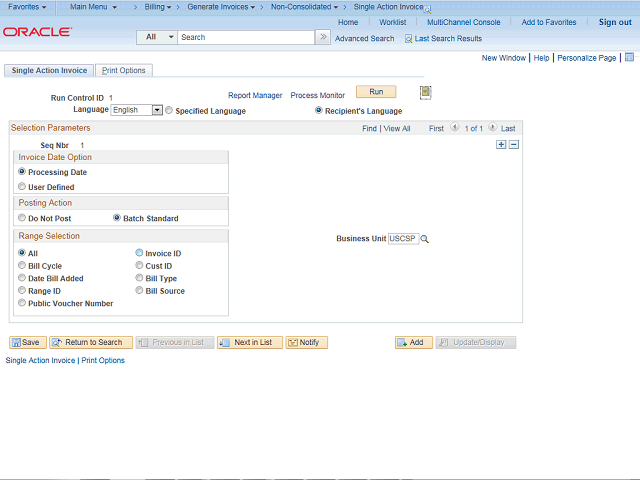Click View All in Selection Parameters

[397, 129]
